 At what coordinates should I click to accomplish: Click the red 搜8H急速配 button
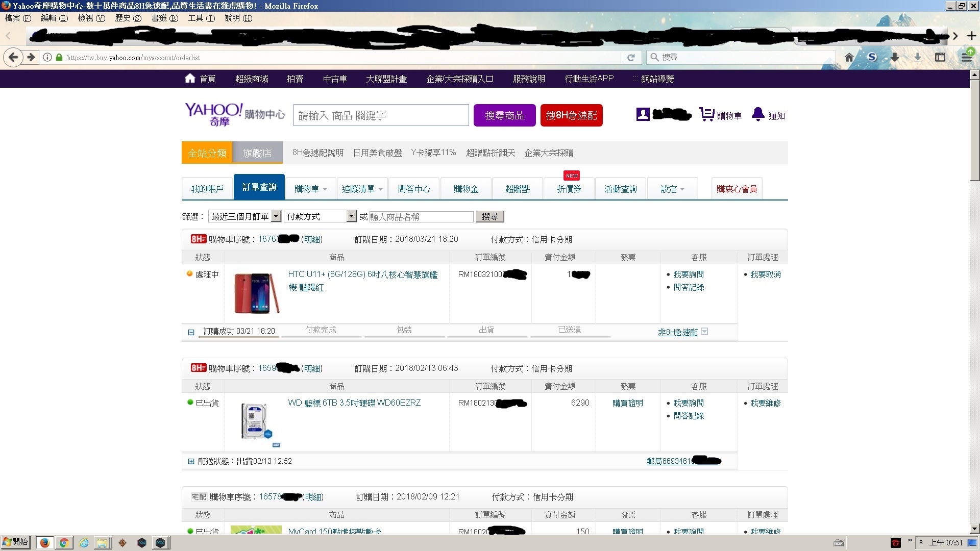[x=571, y=115]
